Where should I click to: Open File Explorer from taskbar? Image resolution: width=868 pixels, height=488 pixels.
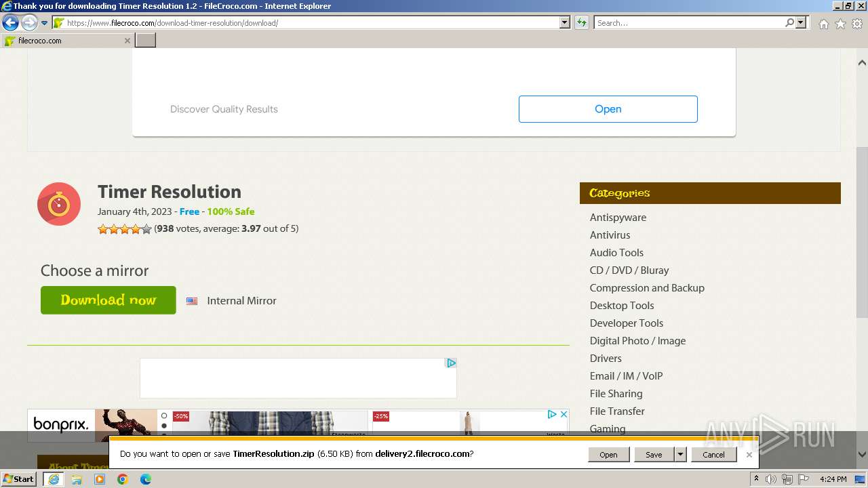click(x=77, y=479)
